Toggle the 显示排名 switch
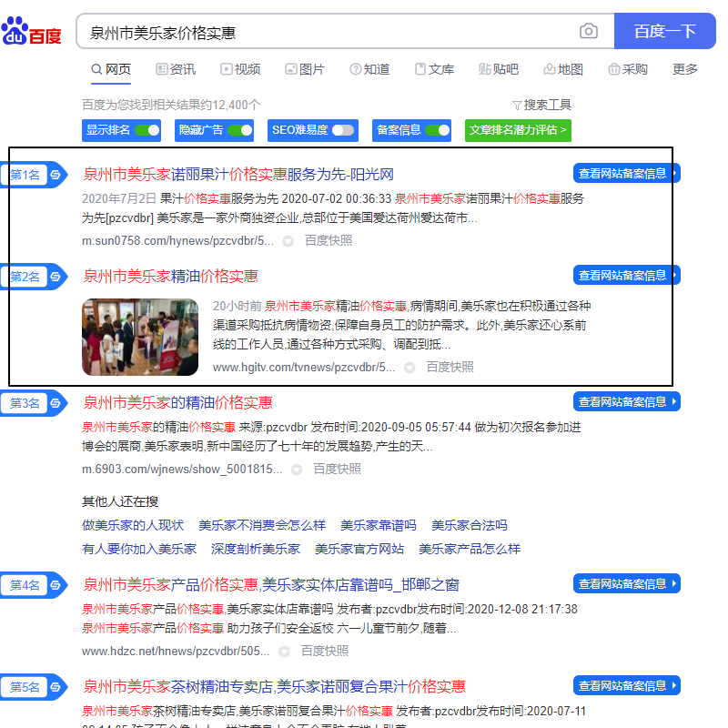The image size is (728, 728). (147, 130)
